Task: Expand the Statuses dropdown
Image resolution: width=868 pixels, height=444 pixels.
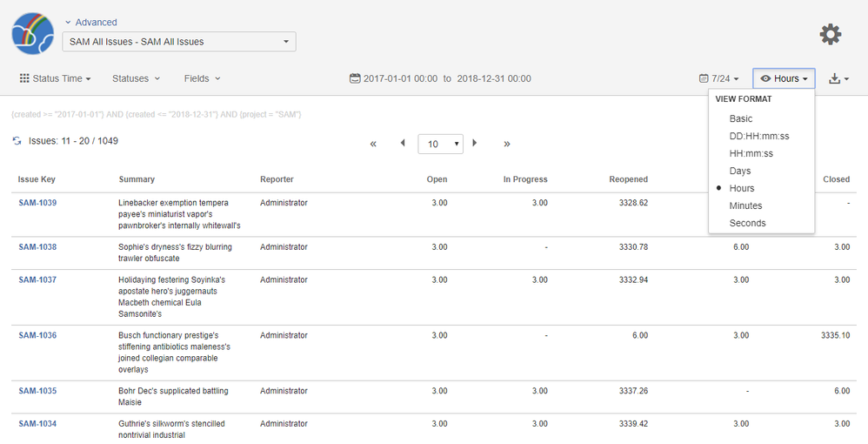Action: point(137,78)
